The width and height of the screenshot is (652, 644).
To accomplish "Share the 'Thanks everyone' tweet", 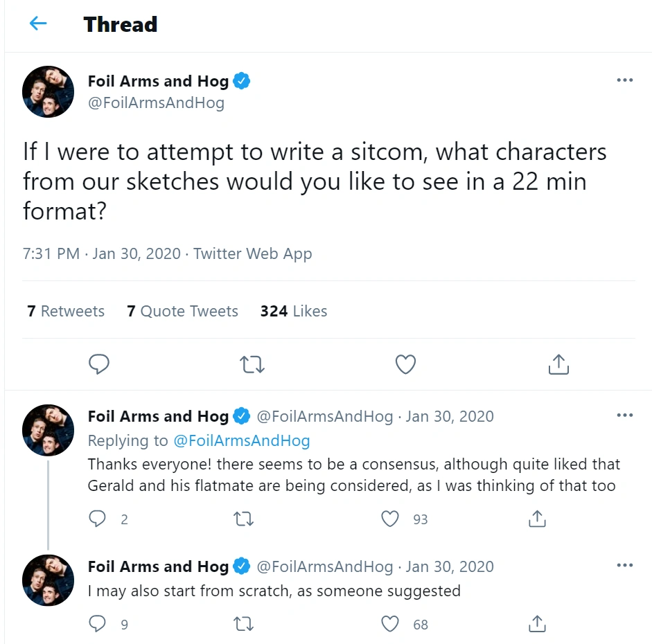I will tap(537, 519).
